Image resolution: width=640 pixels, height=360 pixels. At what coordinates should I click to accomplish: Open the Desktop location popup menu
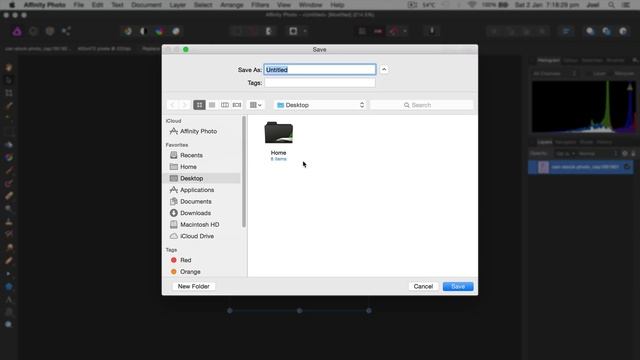(320, 105)
